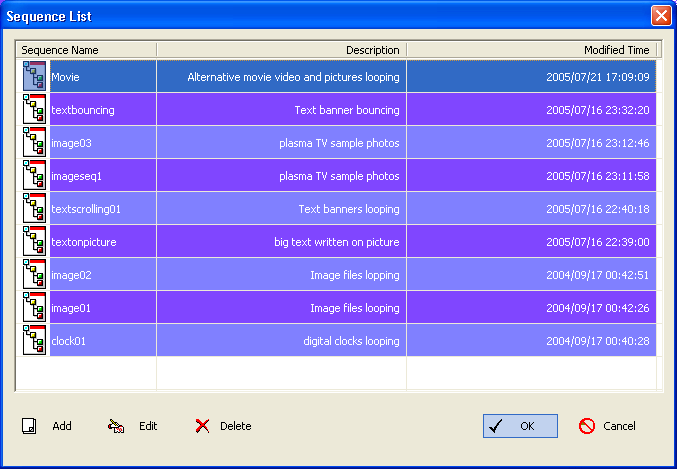Select the textscrolling01 sequence name
677x469 pixels.
(x=86, y=209)
